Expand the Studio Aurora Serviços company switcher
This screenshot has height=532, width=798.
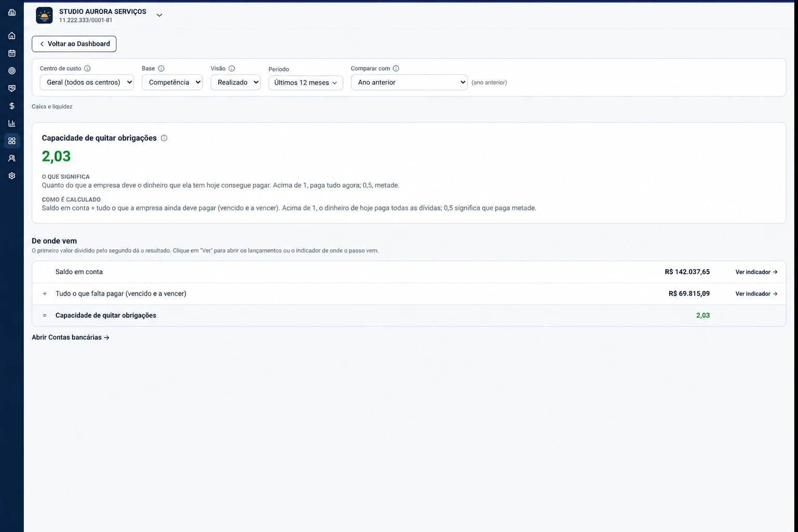tap(159, 16)
